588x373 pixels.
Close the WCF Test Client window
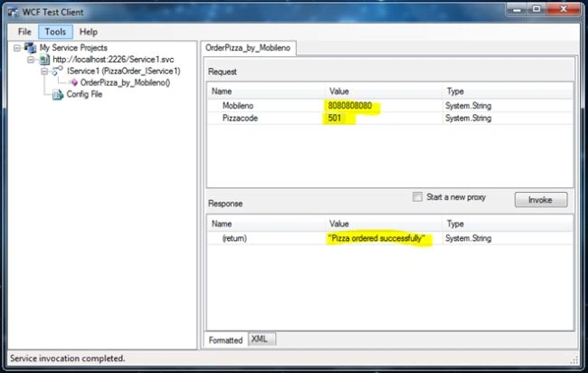click(564, 9)
